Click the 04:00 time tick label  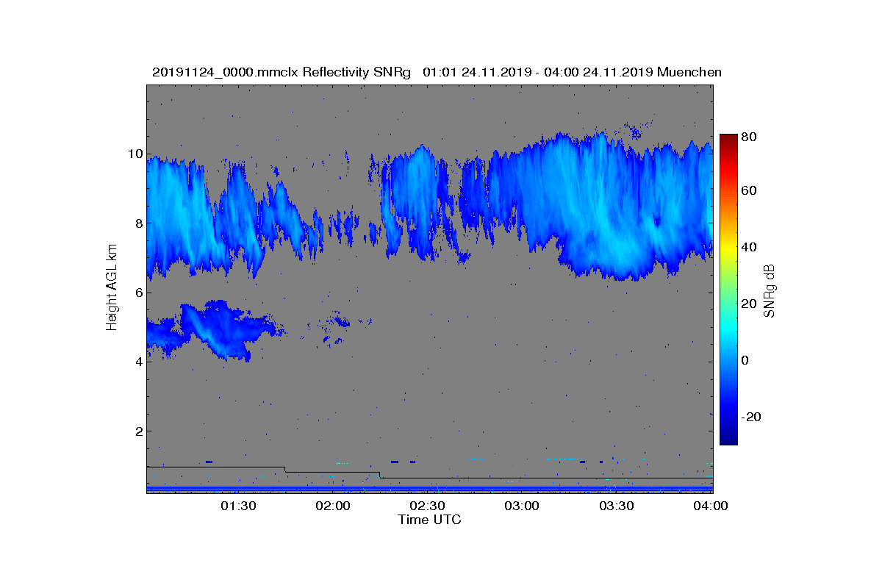pos(711,506)
